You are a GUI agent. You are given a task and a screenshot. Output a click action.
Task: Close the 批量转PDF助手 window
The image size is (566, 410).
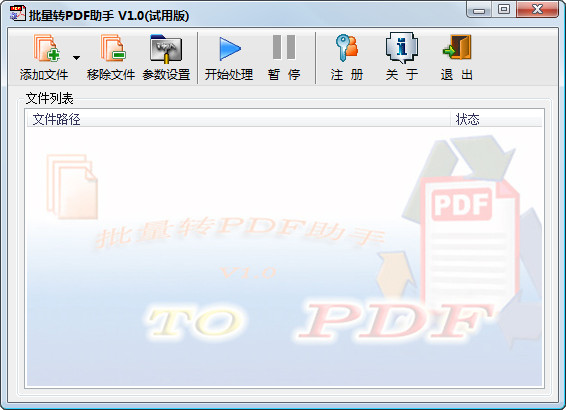(537, 10)
